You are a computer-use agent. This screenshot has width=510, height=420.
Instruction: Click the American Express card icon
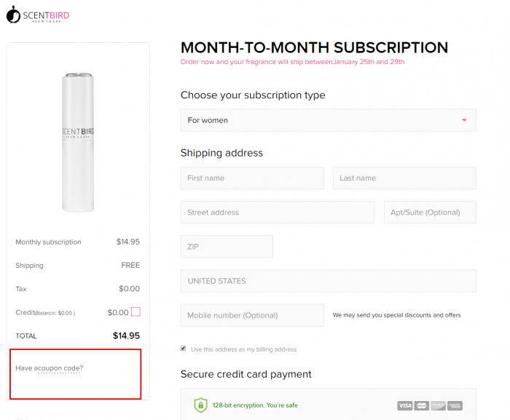455,405
